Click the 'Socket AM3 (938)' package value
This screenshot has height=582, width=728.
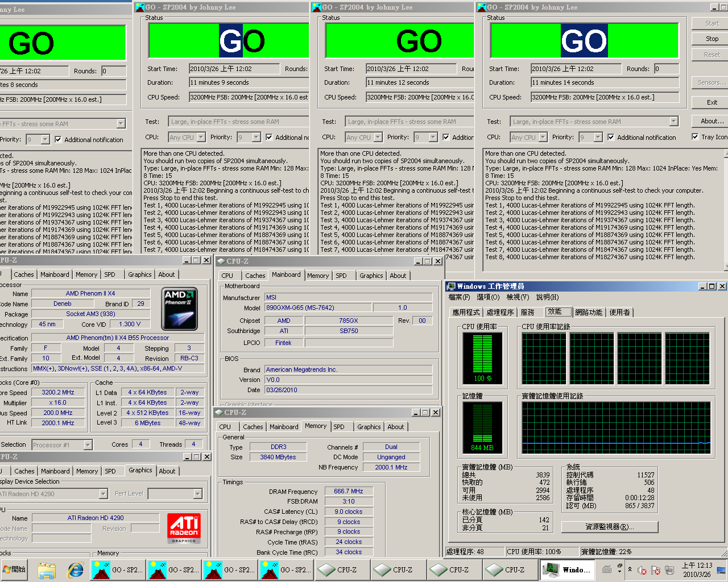[90, 314]
